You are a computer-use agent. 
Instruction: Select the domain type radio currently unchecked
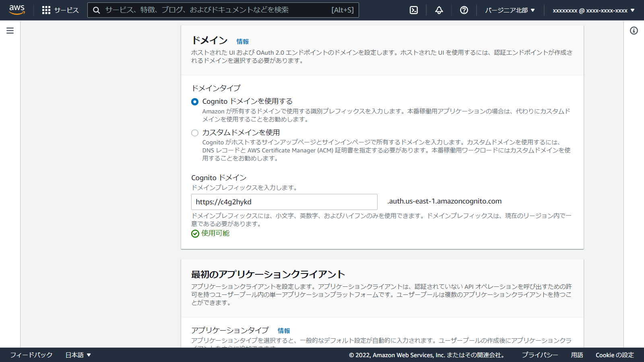pyautogui.click(x=195, y=133)
